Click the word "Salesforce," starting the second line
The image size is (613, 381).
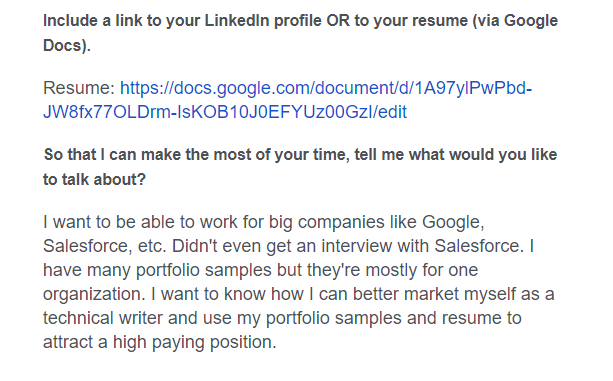[88, 246]
